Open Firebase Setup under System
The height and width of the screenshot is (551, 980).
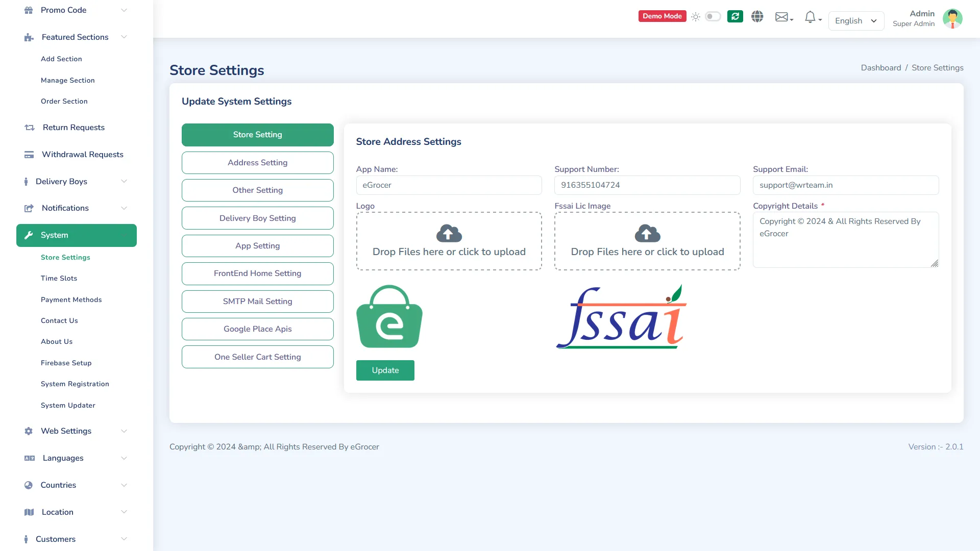click(66, 363)
